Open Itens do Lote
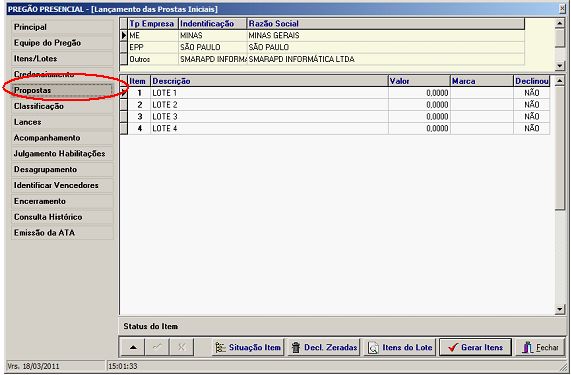This screenshot has width=571, height=375. point(400,348)
